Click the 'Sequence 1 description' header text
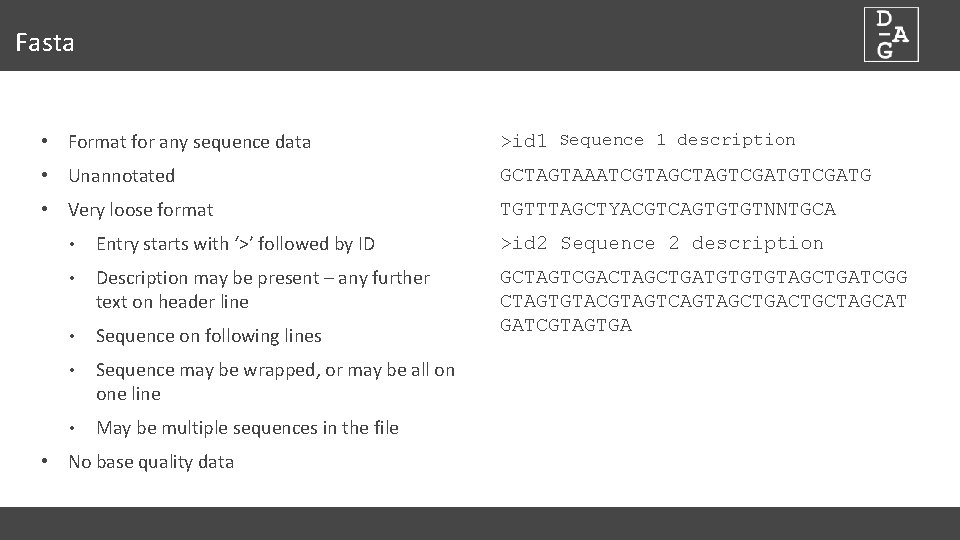The image size is (960, 540). pos(678,140)
